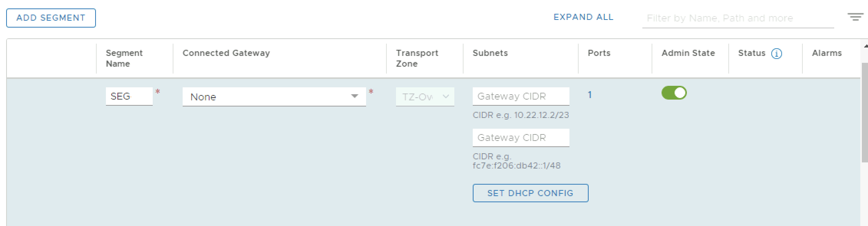Toggle the Admin State switch off

click(x=674, y=93)
